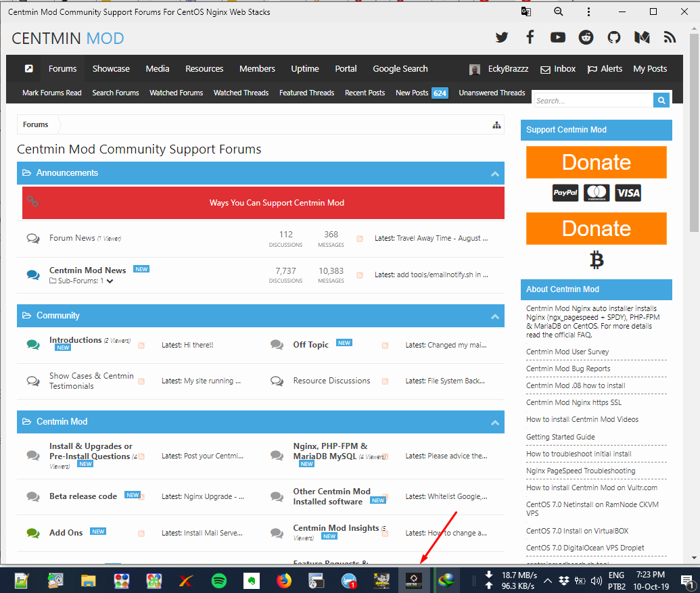Open Centmin Mod Insights forum
Viewport: 700px width, 593px height.
335,528
